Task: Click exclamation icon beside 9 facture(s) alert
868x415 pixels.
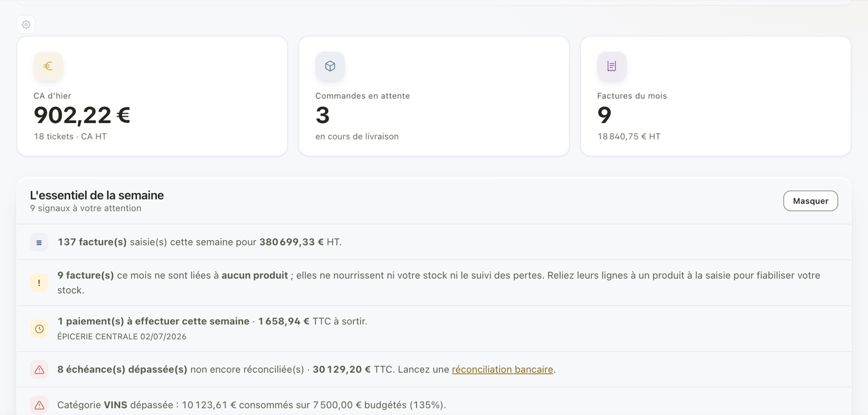Action: click(x=39, y=283)
